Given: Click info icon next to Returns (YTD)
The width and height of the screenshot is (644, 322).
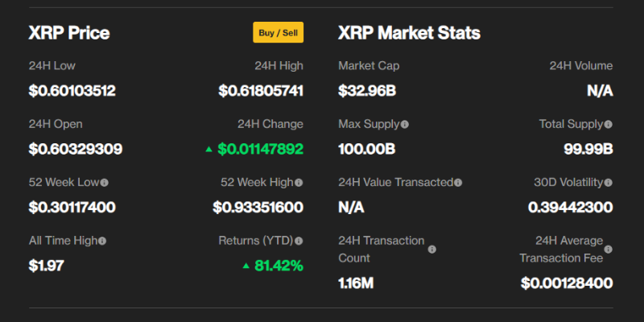Looking at the screenshot, I should (299, 241).
